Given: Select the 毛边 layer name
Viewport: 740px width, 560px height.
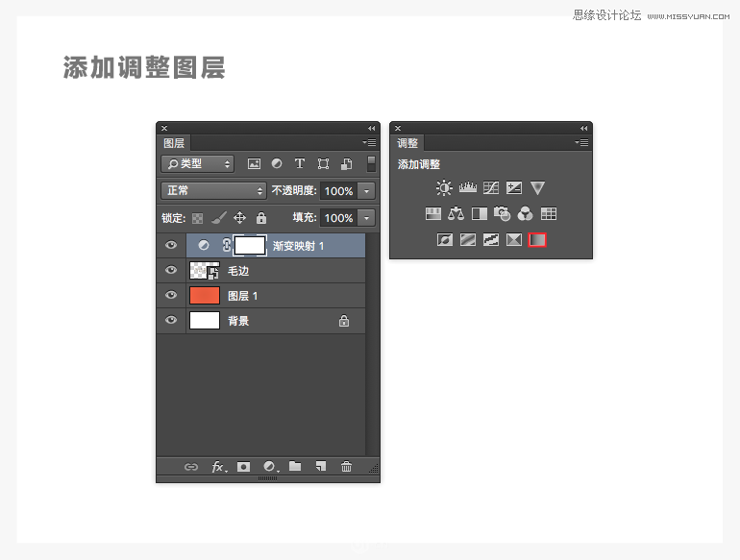Looking at the screenshot, I should coord(238,271).
